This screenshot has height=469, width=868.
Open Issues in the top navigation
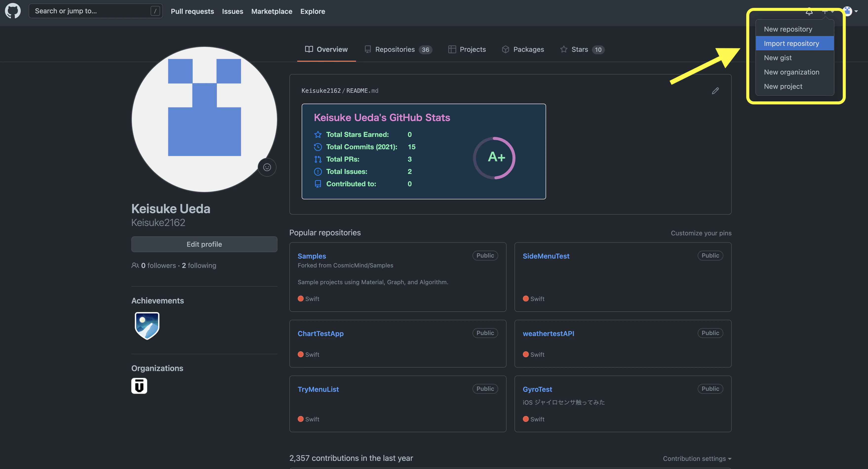point(233,11)
